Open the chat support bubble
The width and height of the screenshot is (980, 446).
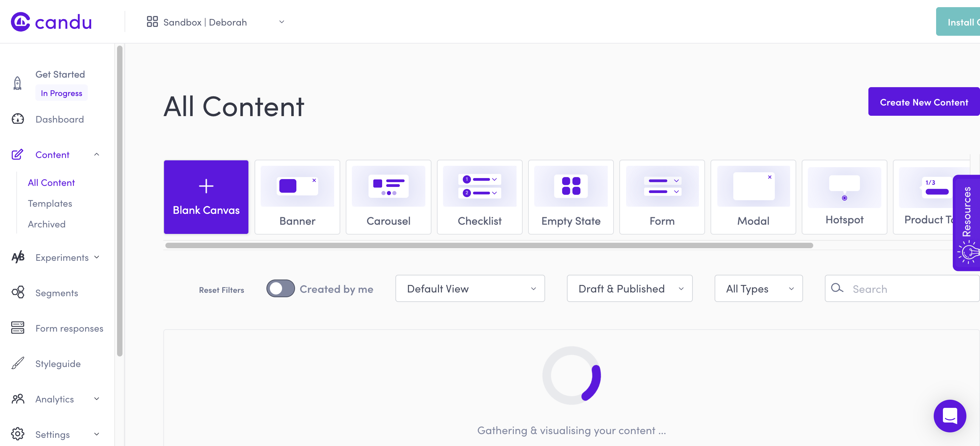click(x=950, y=416)
